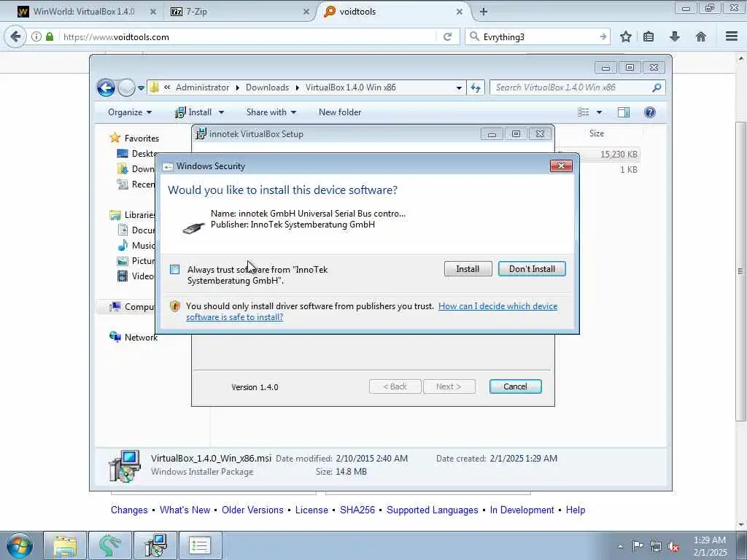Click the green padlock security icon
Image resolution: width=747 pixels, height=560 pixels.
50,36
